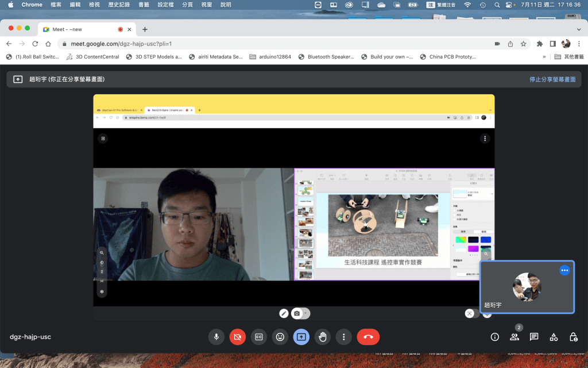588x368 pixels.
Task: Toggle closed captions button
Action: [259, 337]
